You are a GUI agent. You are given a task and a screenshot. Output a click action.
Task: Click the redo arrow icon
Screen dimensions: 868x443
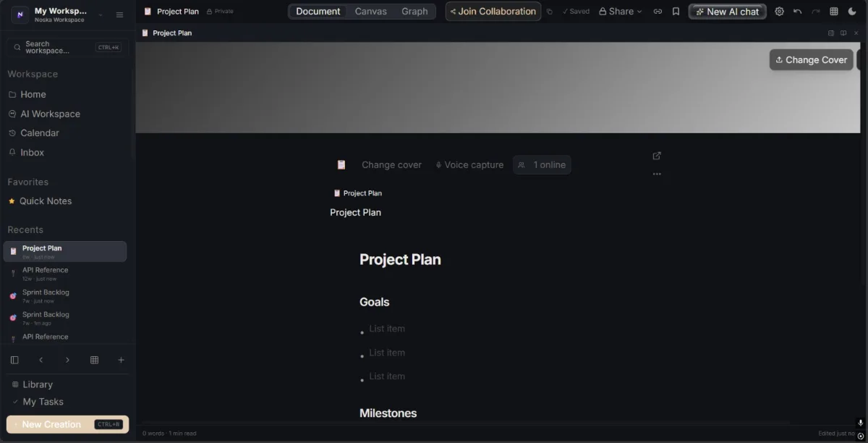coord(816,12)
